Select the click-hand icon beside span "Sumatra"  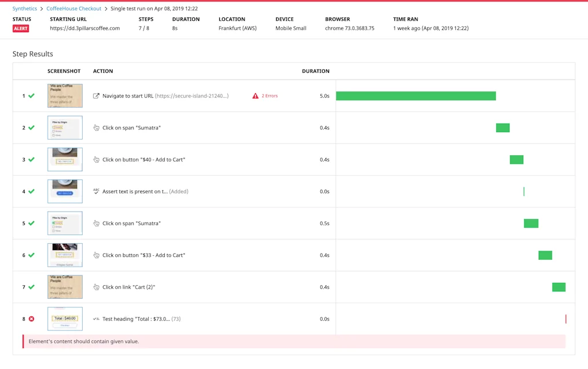95,128
